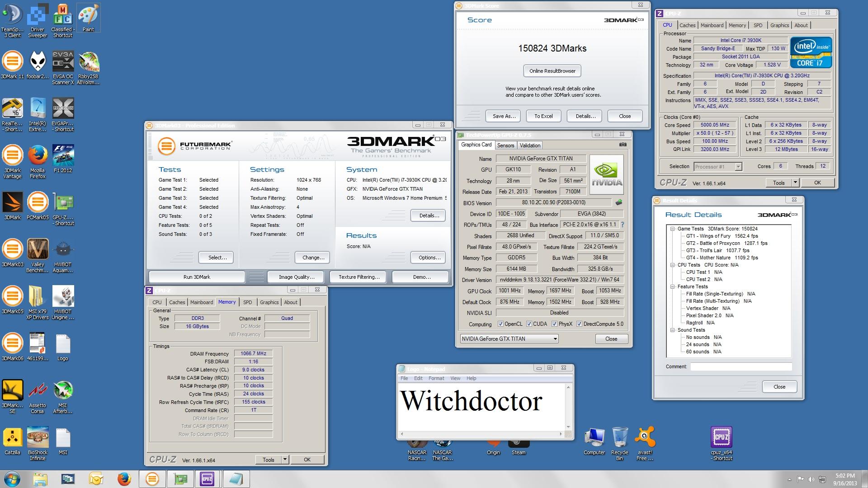Click the GPU-Z BIOS save chip icon
The width and height of the screenshot is (868, 488).
tap(618, 202)
